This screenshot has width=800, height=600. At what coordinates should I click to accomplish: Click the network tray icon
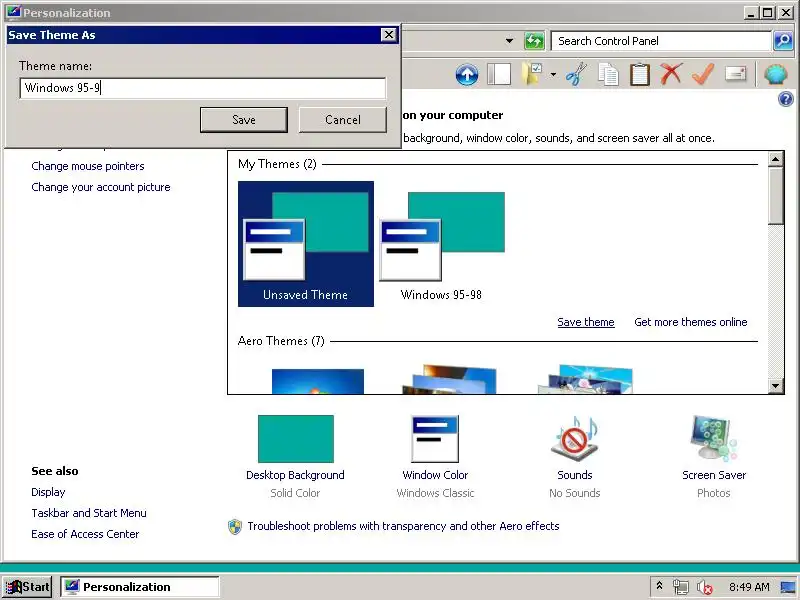point(680,587)
